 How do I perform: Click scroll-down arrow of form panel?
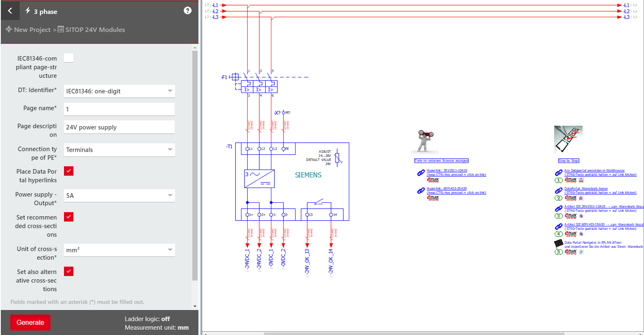(195, 306)
